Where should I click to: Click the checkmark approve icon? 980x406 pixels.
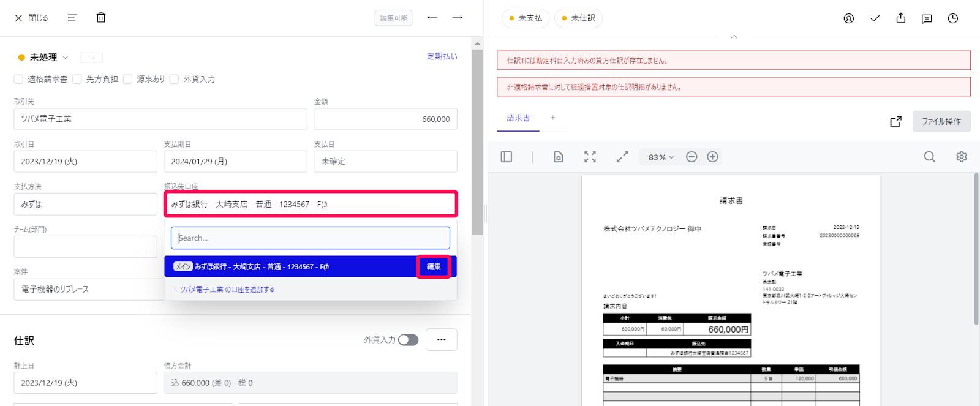(x=875, y=18)
